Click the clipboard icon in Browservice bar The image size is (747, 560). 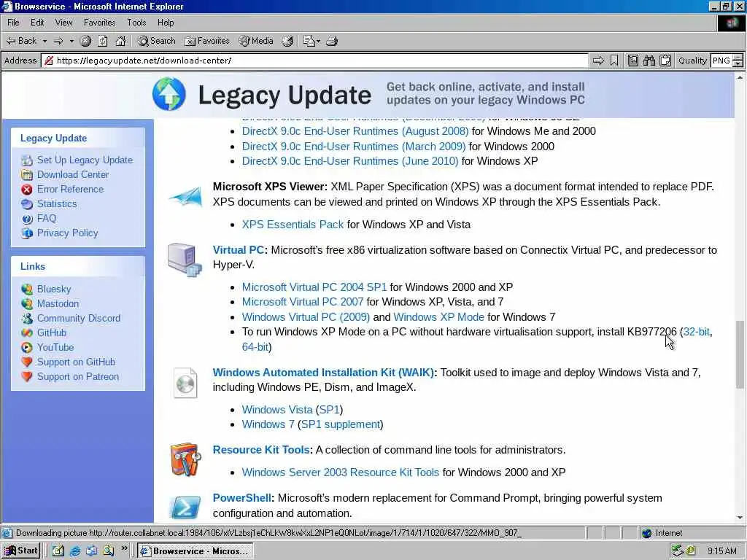click(665, 61)
